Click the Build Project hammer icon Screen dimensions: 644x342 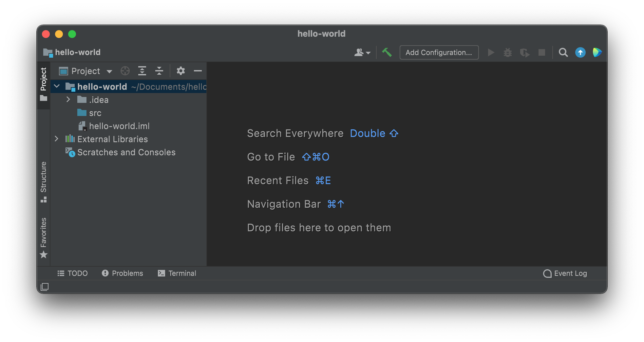click(x=387, y=52)
